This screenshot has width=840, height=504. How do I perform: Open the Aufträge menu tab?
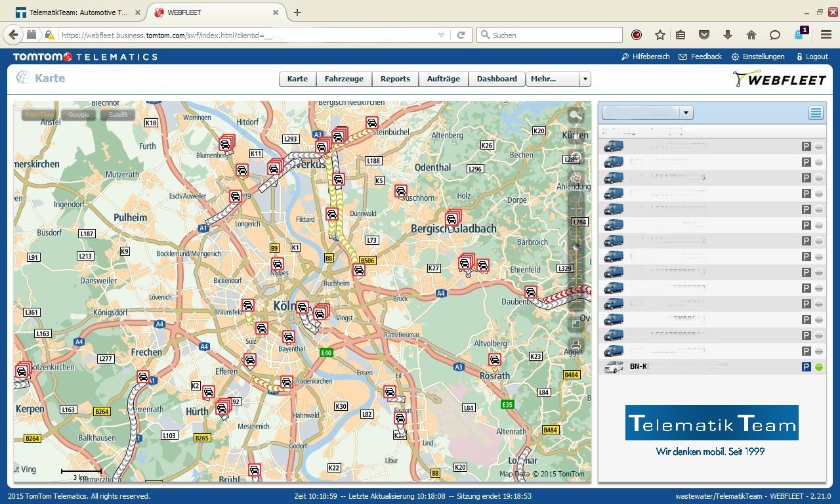click(x=443, y=79)
